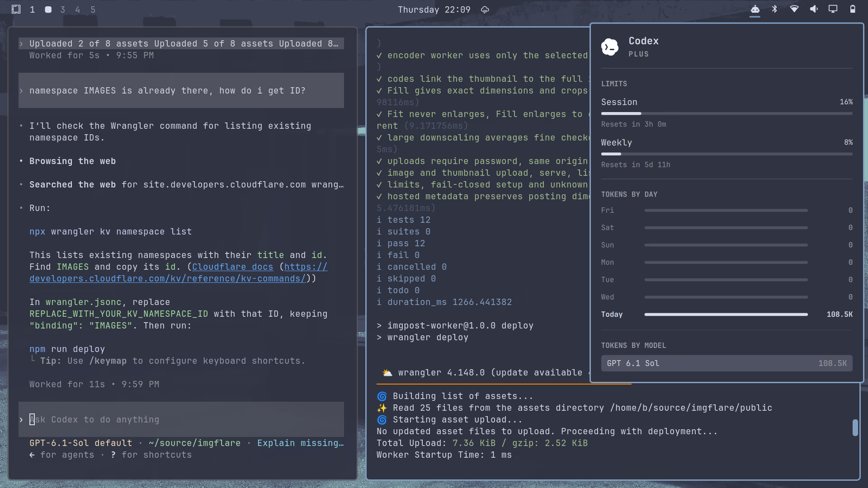The image size is (868, 488).
Task: Switch to workspace 3
Action: pos(63,9)
